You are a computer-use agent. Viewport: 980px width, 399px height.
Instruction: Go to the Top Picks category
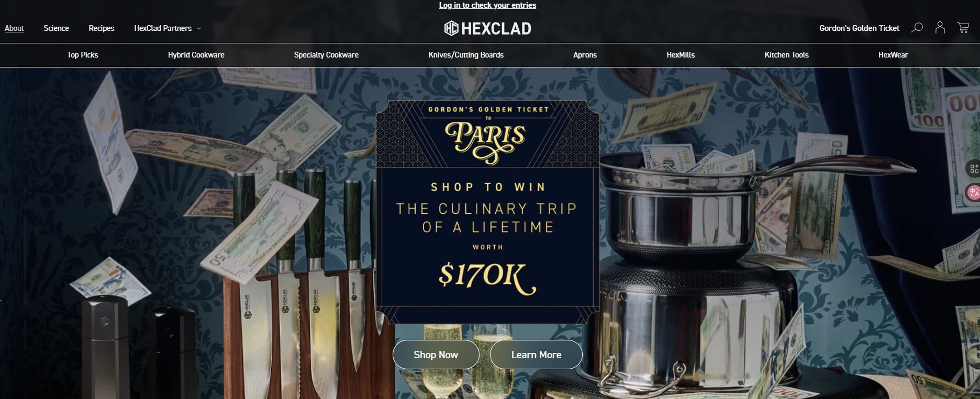coord(83,55)
